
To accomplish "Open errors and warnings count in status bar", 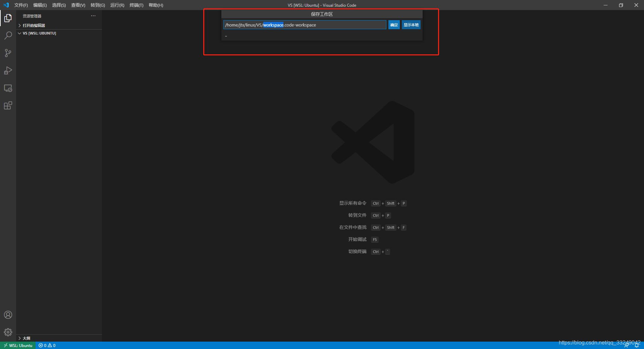I will click(x=47, y=345).
